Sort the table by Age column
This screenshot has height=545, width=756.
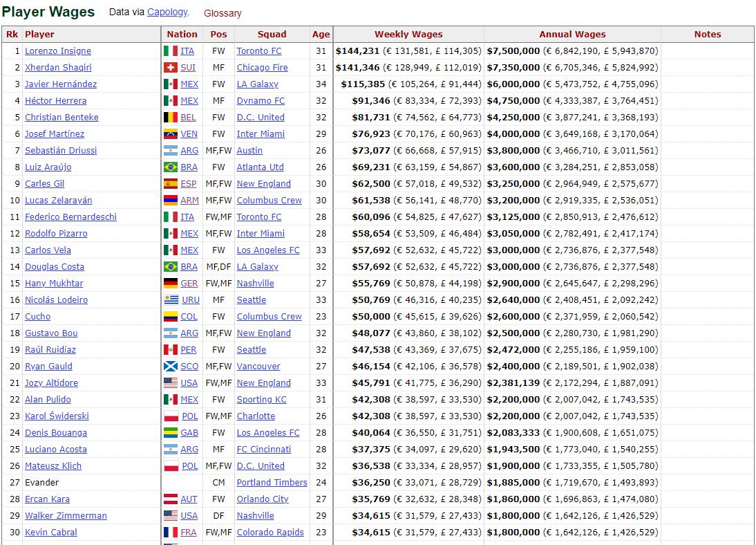point(321,34)
